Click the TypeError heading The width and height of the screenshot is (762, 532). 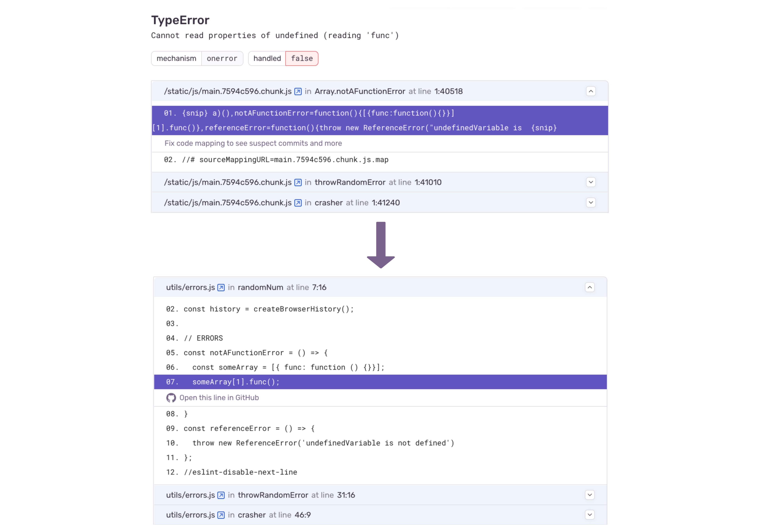pyautogui.click(x=180, y=20)
